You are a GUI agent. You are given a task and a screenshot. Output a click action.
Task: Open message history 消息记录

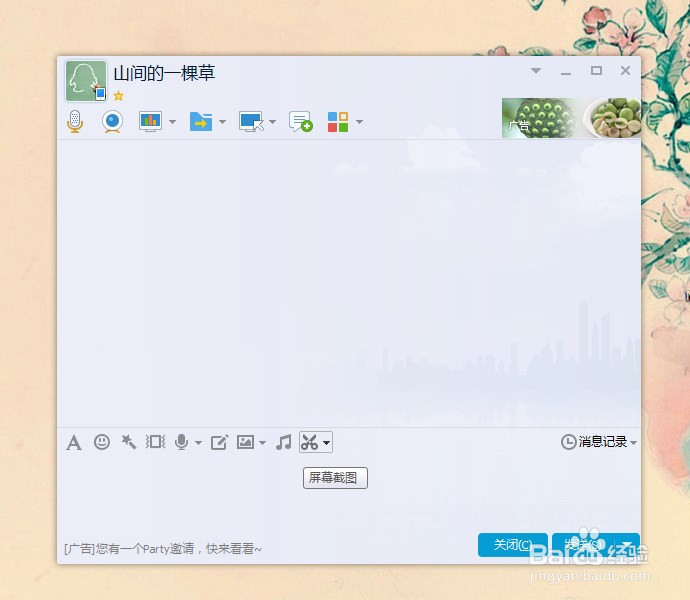point(594,442)
